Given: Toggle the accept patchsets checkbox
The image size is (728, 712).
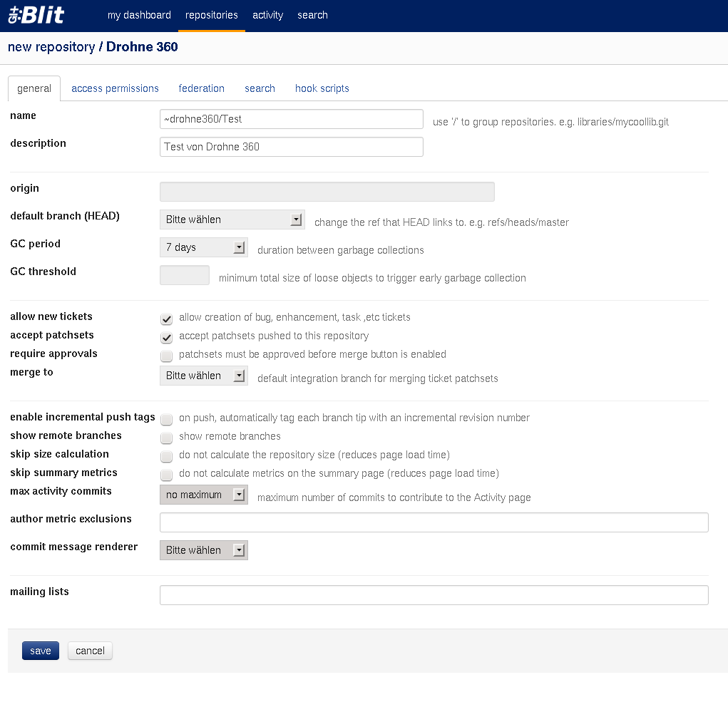Looking at the screenshot, I should tap(167, 337).
